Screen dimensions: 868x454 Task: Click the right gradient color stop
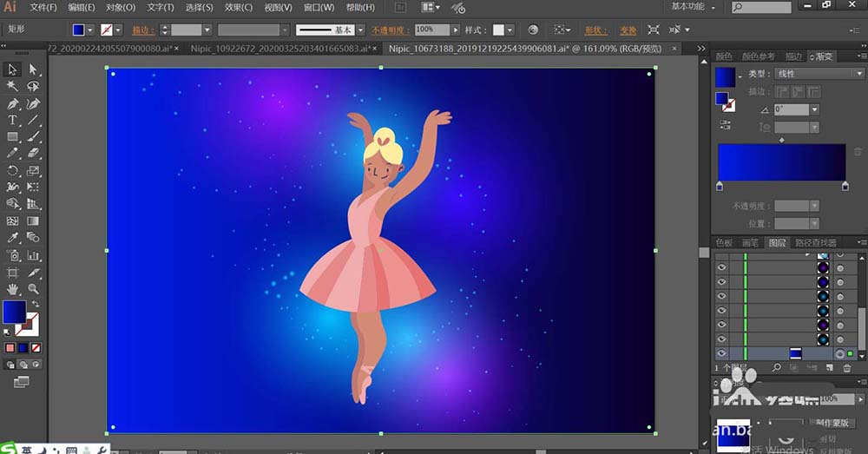click(x=845, y=187)
